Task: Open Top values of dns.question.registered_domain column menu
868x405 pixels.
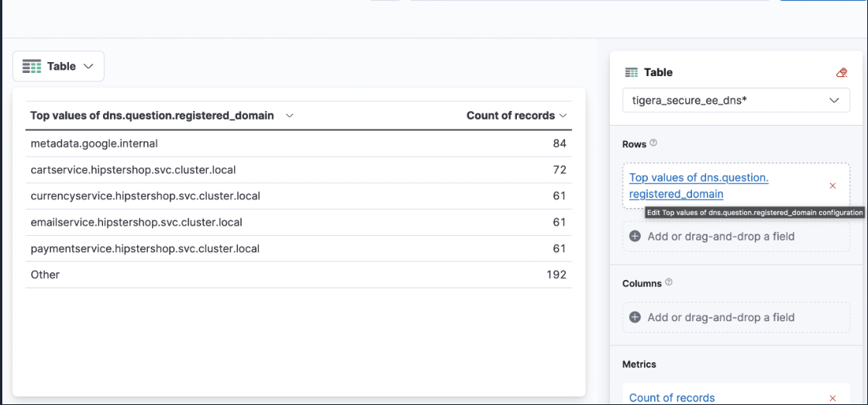Action: [x=289, y=116]
